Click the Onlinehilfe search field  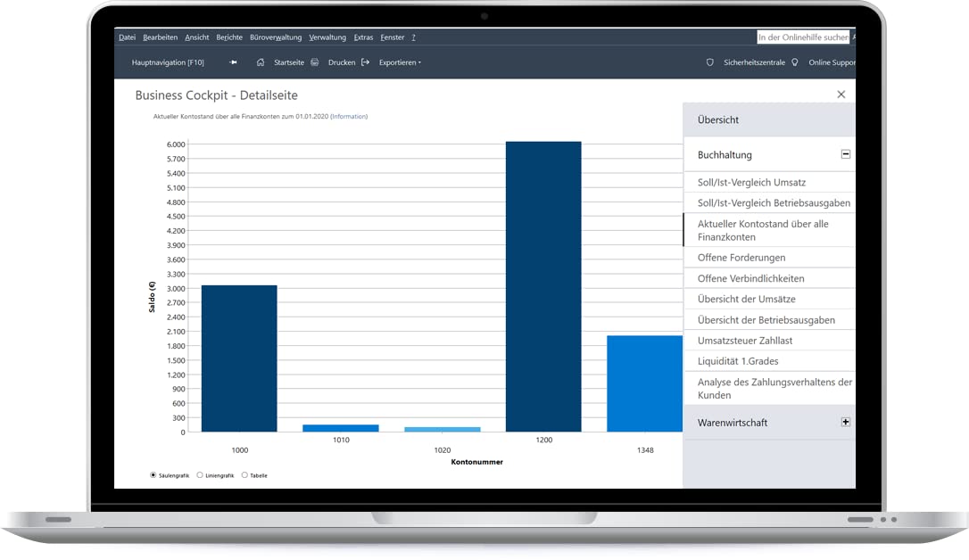tap(803, 37)
